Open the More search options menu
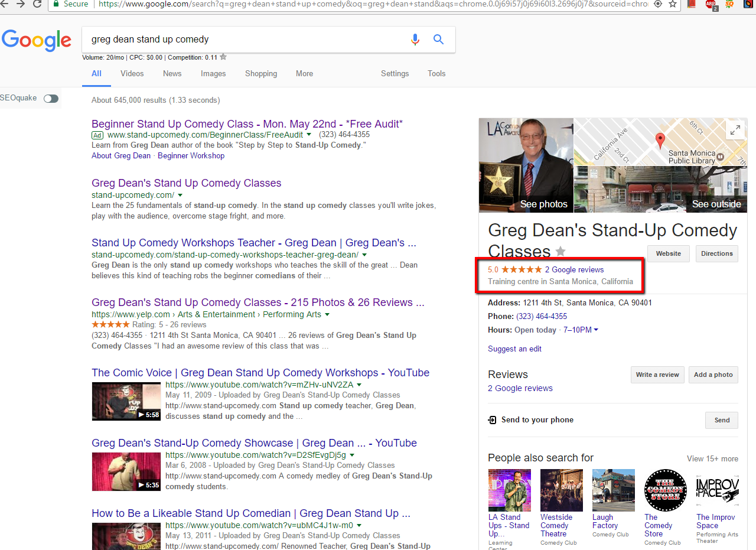This screenshot has width=756, height=550. [304, 73]
